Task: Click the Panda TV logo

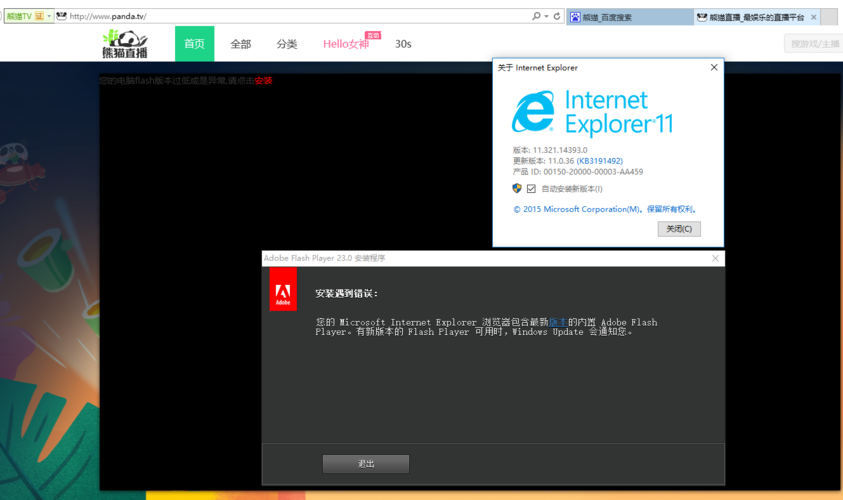Action: click(125, 44)
